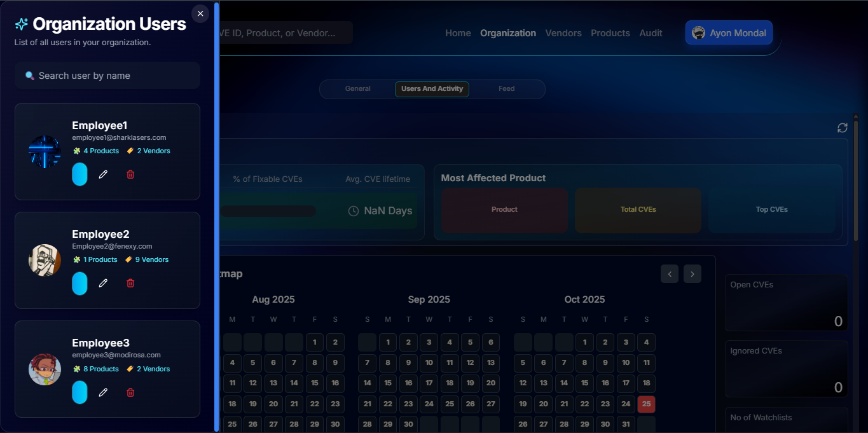
Task: Click the Search user by name field
Action: (x=108, y=76)
